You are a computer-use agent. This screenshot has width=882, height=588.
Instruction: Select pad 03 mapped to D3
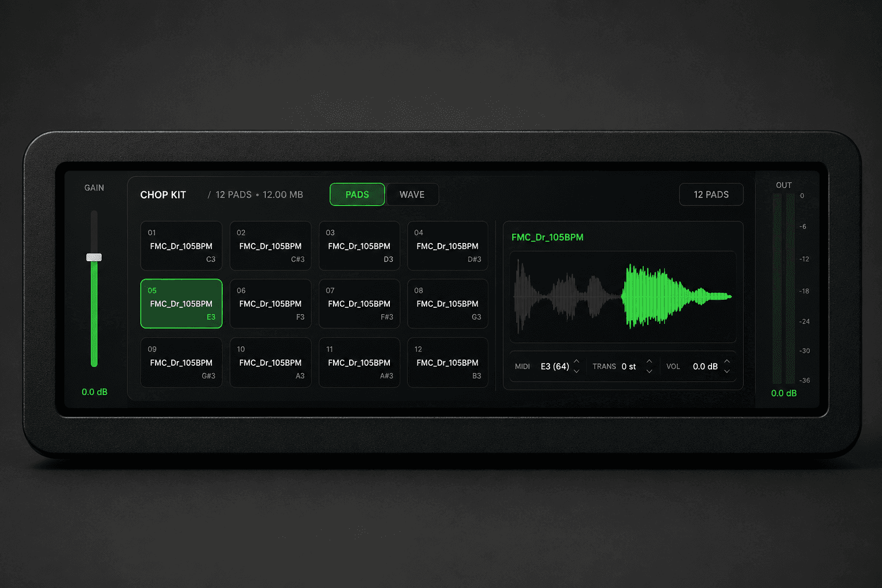359,246
